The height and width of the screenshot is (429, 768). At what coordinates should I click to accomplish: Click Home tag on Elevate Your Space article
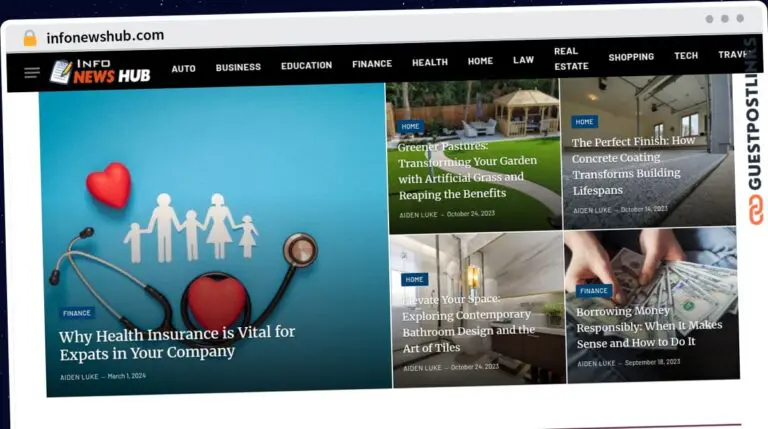click(414, 279)
